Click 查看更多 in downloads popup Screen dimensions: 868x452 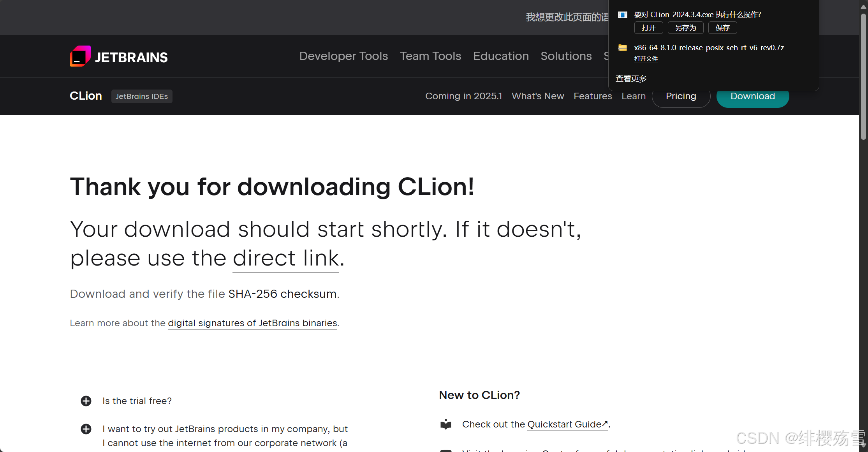pyautogui.click(x=631, y=79)
